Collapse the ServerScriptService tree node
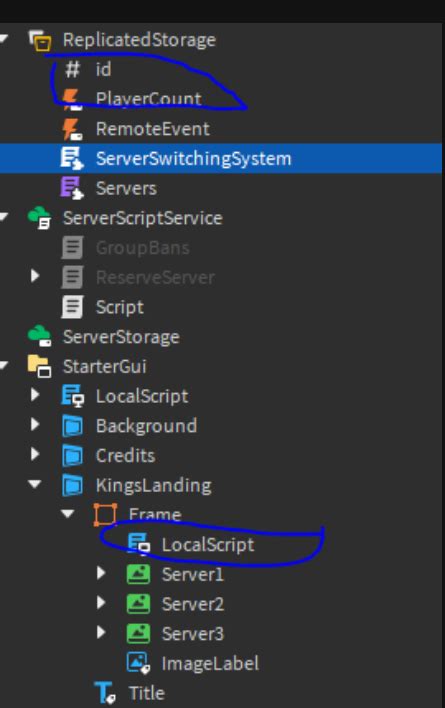 [x=4, y=217]
